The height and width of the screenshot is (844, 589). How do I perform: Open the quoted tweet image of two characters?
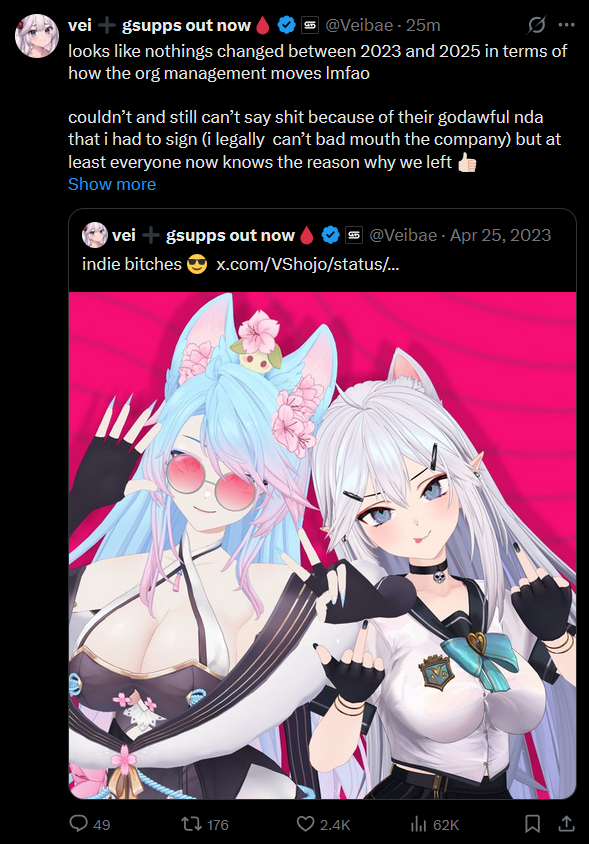(x=322, y=545)
